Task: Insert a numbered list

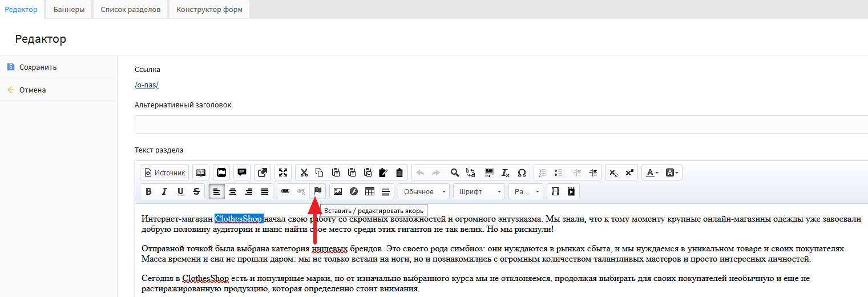Action: tap(542, 172)
